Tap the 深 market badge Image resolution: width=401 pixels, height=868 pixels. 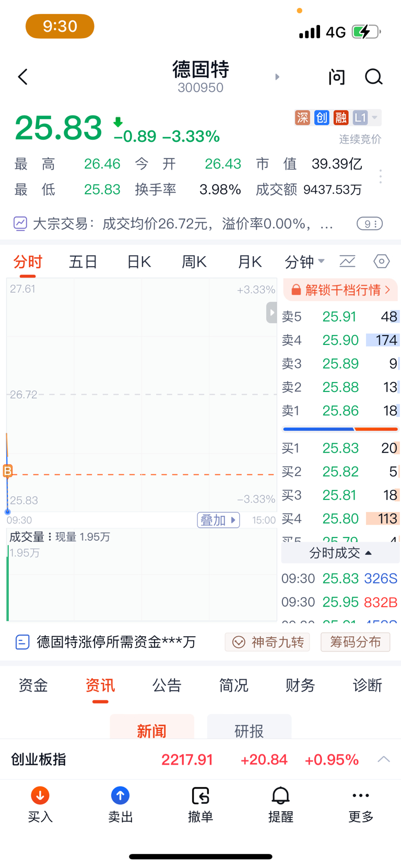point(302,118)
